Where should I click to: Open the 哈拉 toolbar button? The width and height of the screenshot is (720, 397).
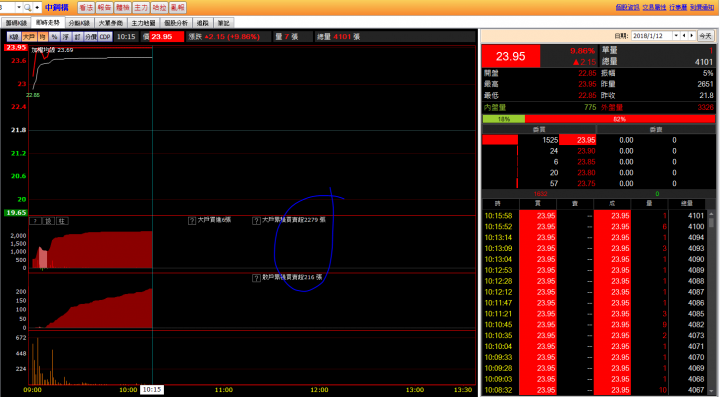(x=159, y=7)
